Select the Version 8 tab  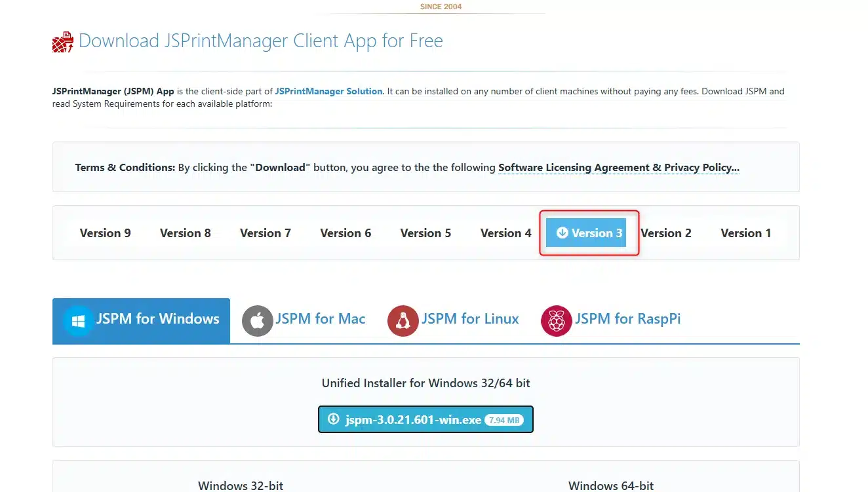tap(186, 233)
